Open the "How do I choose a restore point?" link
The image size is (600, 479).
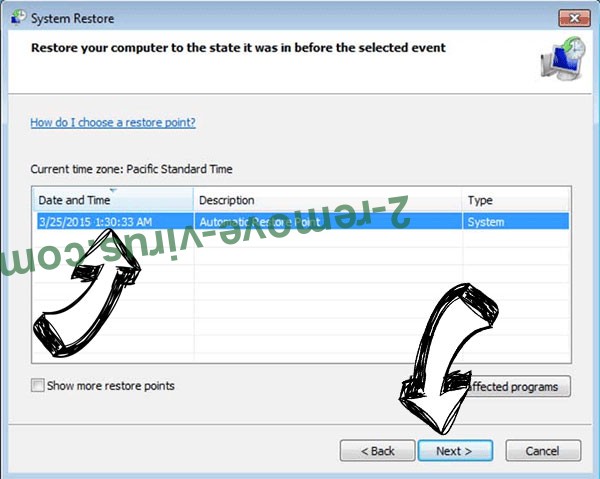click(113, 122)
